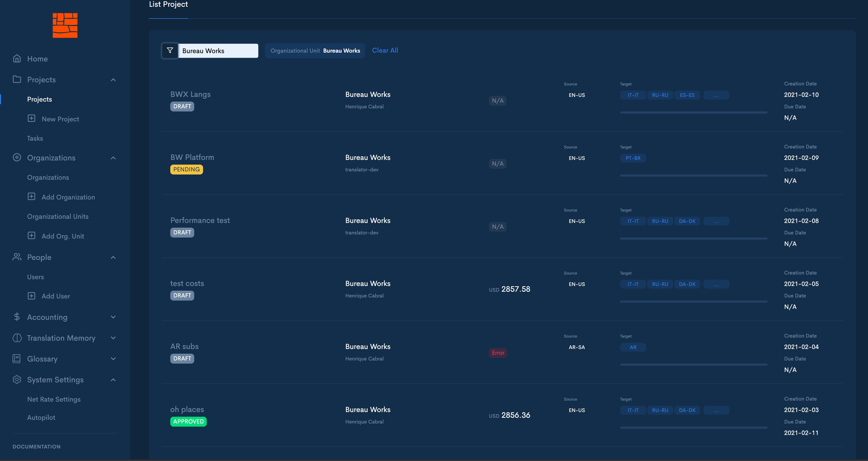The width and height of the screenshot is (868, 461).
Task: Click the People icon in the sidebar
Action: [x=17, y=257]
